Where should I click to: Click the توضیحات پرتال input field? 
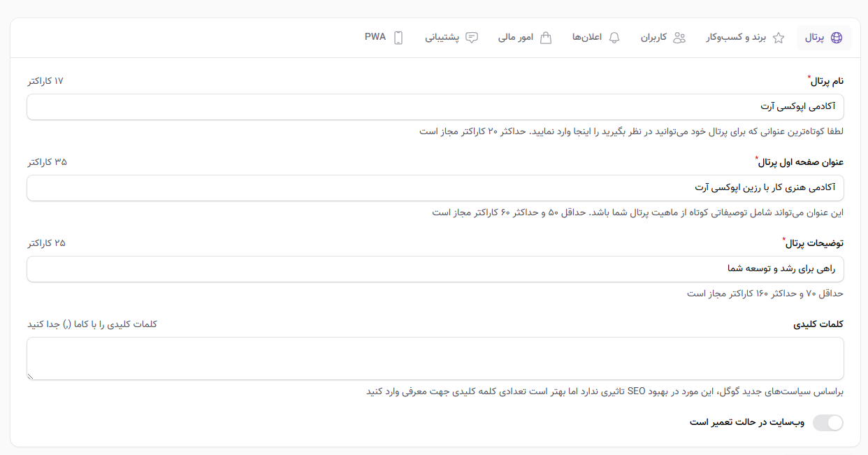click(435, 269)
